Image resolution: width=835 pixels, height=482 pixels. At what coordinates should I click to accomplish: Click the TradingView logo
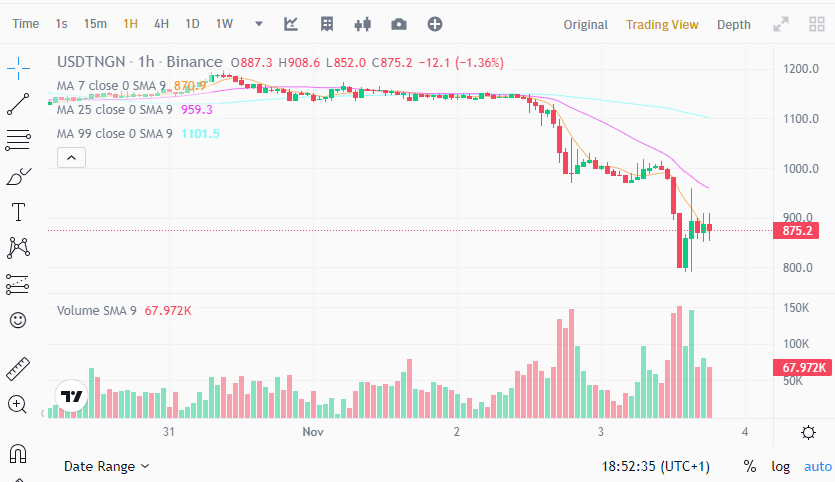71,396
